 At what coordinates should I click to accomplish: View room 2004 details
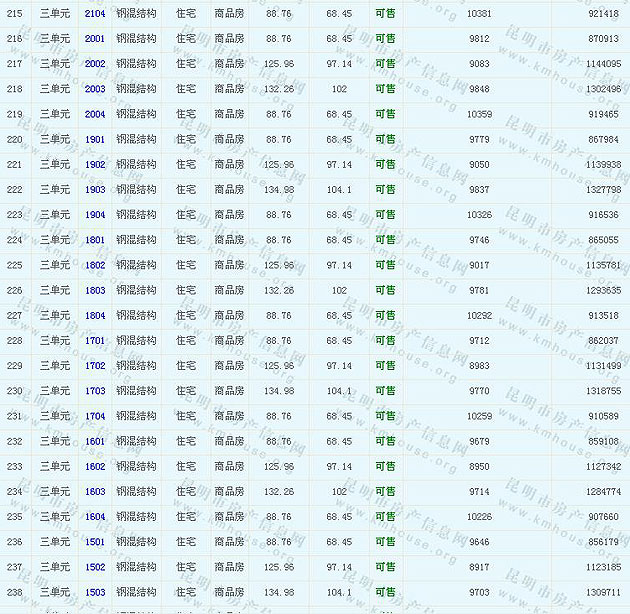point(95,114)
